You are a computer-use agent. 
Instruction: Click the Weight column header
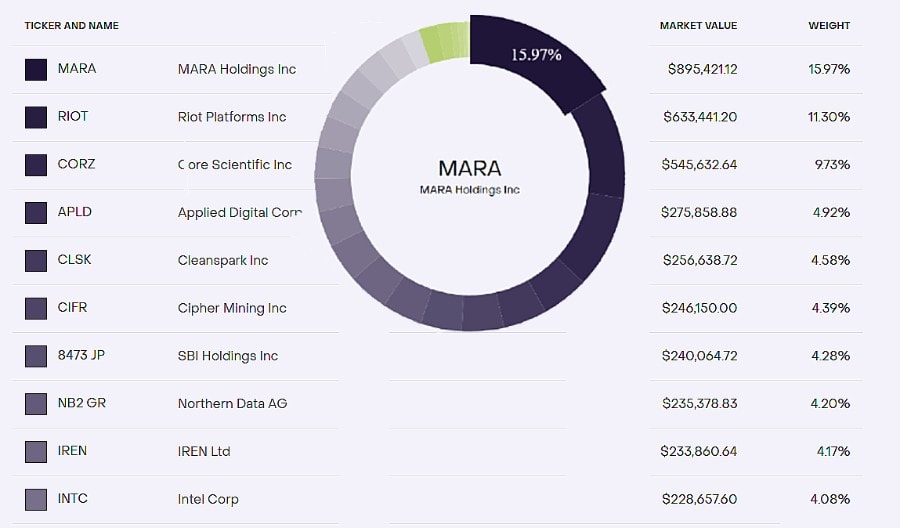[x=829, y=26]
